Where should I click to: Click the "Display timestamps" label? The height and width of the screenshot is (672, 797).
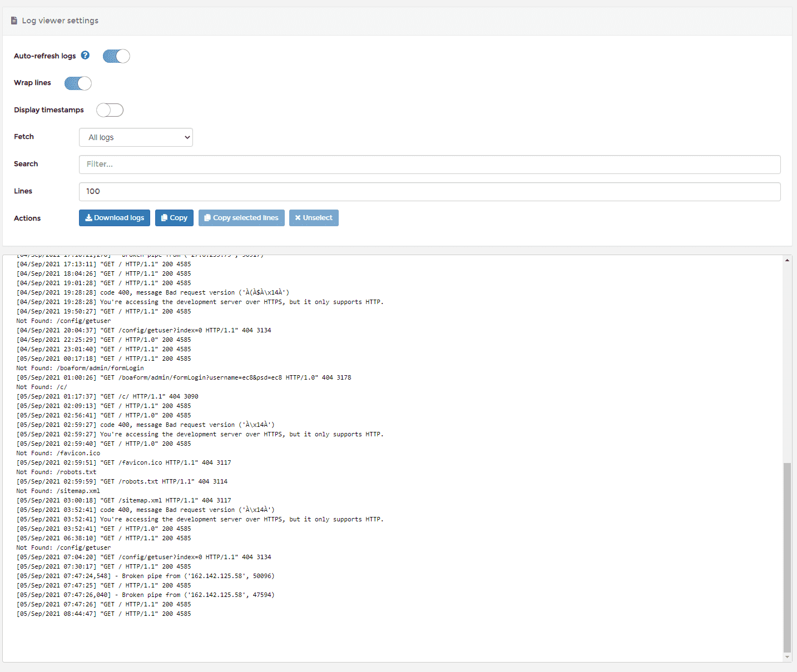pos(49,110)
